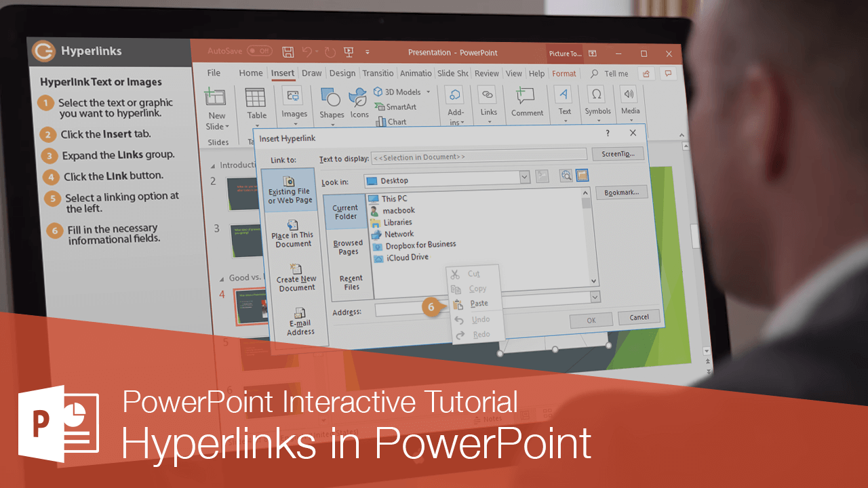868x488 pixels.
Task: Open the Shapes gallery
Action: 332,103
